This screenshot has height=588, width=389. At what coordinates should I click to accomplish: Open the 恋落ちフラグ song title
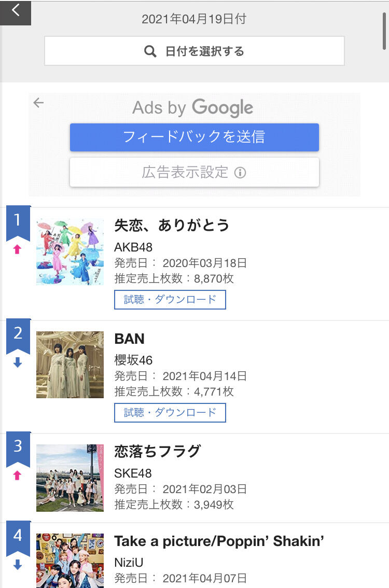click(x=158, y=451)
